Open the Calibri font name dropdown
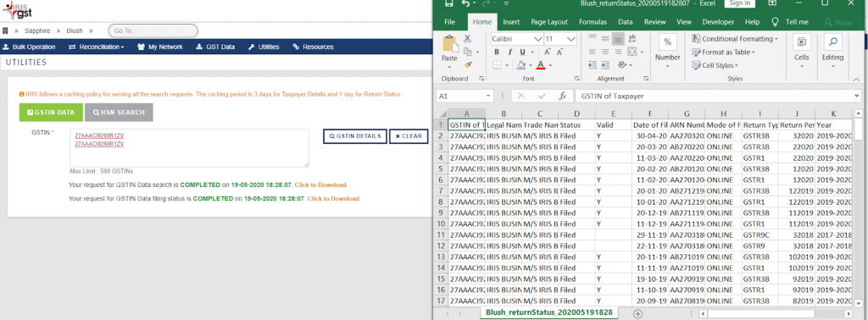Image resolution: width=868 pixels, height=320 pixels. pos(537,39)
